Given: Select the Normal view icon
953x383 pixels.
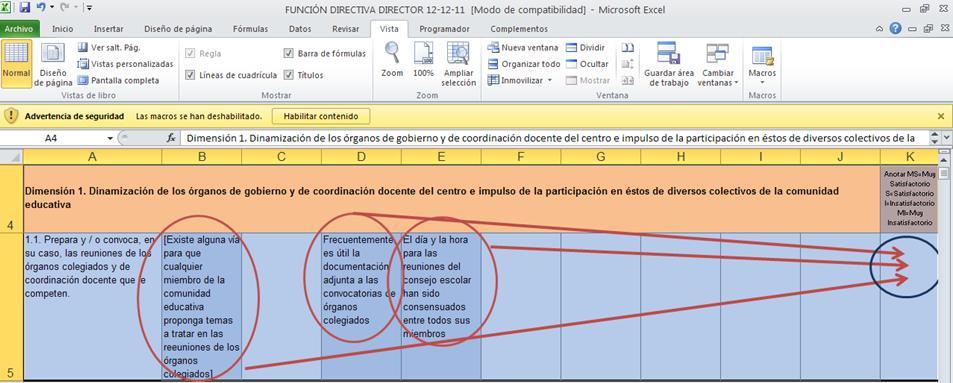Looking at the screenshot, I should pyautogui.click(x=16, y=64).
